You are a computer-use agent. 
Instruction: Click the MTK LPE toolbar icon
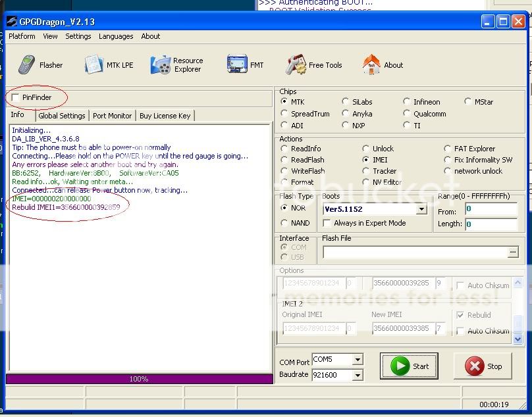95,65
